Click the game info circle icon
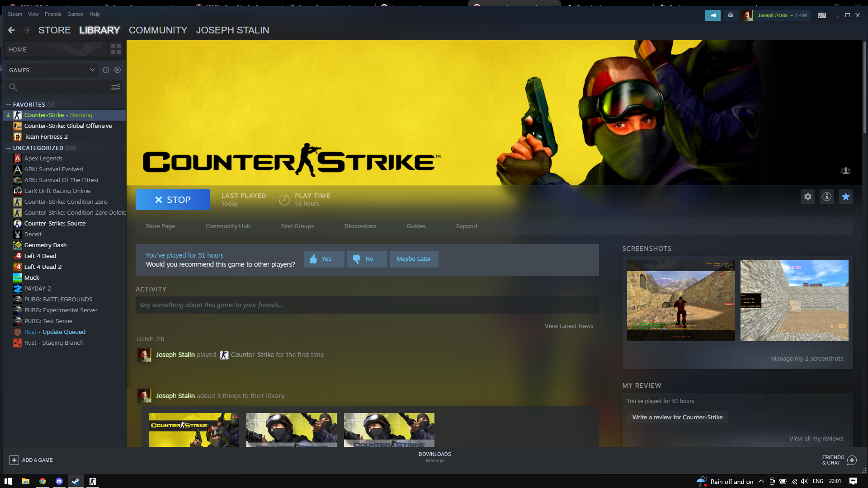 click(x=826, y=197)
